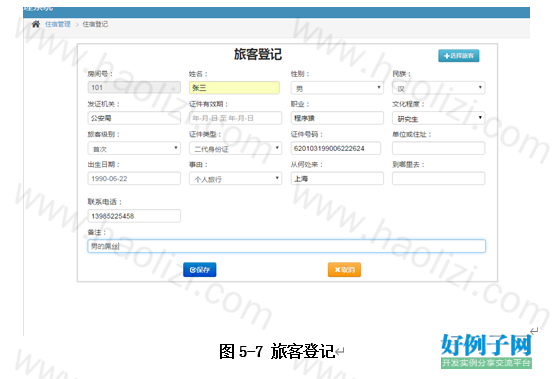This screenshot has height=379, width=557.
Task: Click the 从何处来 field with 上海
Action: coord(337,178)
